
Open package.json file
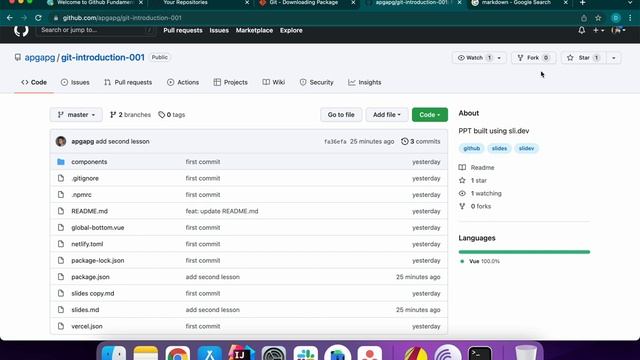point(90,277)
